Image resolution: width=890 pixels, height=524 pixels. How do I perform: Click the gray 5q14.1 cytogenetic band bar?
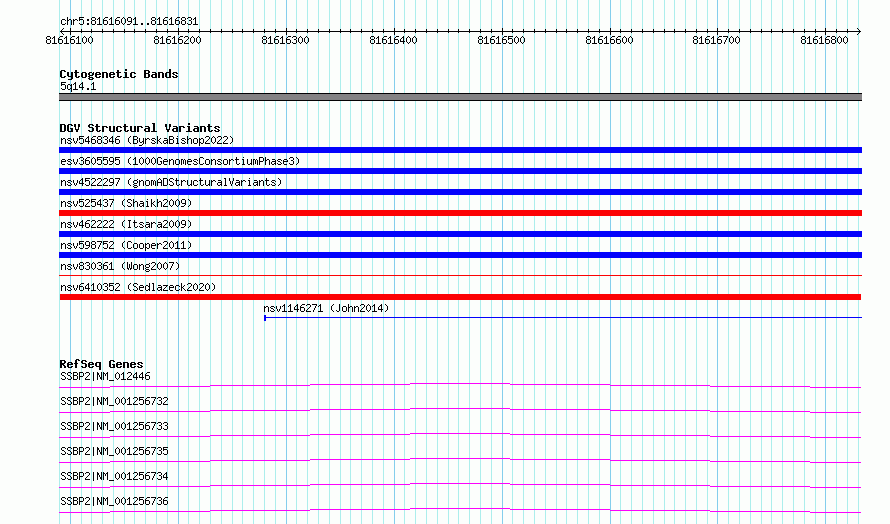click(x=460, y=97)
